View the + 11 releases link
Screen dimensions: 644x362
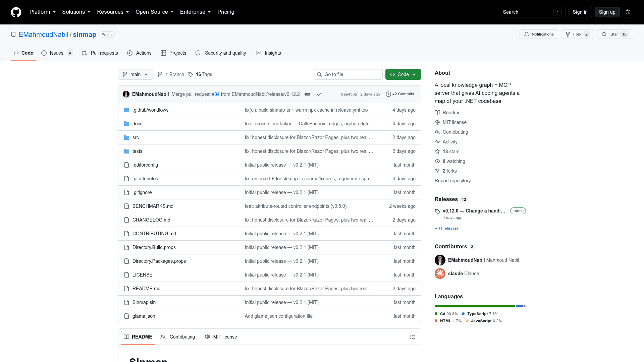point(446,228)
